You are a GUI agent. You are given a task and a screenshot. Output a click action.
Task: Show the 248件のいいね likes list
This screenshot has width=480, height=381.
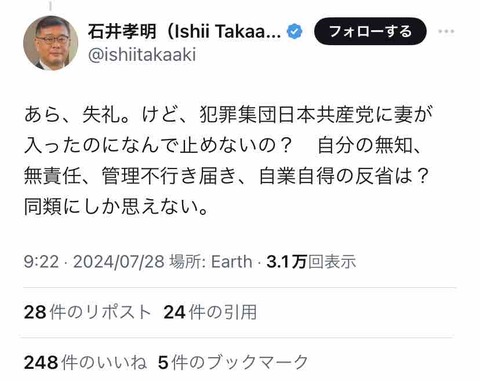[x=85, y=363]
